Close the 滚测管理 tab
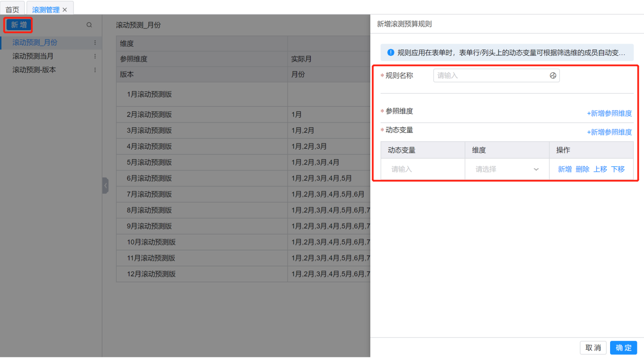The width and height of the screenshot is (644, 358). [x=65, y=10]
